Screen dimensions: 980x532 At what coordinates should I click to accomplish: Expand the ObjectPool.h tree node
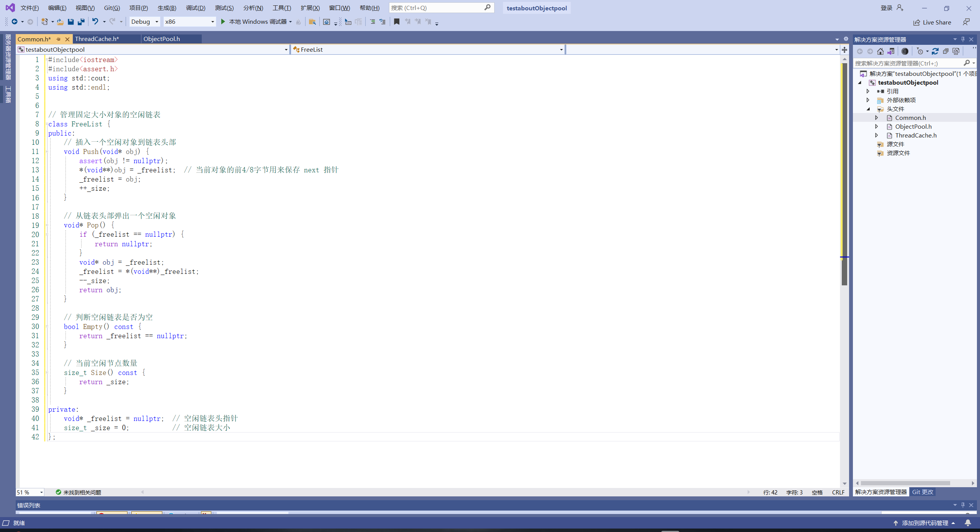[877, 126]
